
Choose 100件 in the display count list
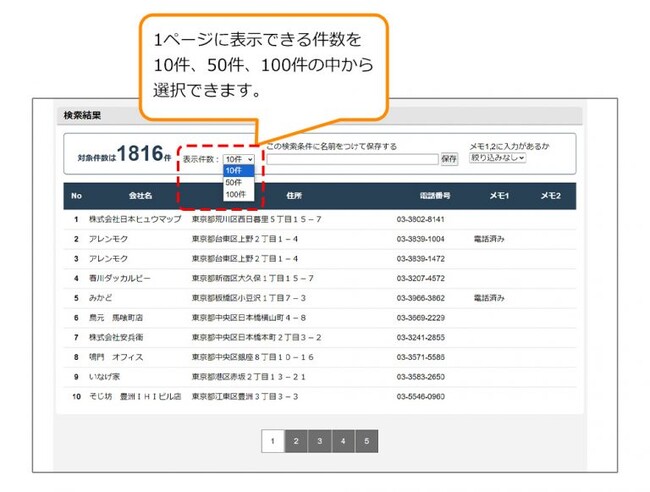point(234,194)
